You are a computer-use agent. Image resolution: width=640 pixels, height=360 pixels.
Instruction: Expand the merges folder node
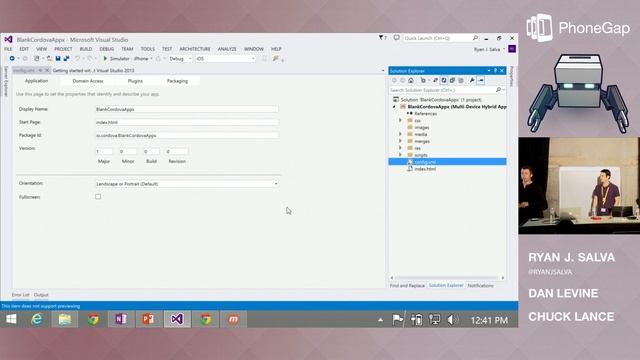click(x=400, y=141)
